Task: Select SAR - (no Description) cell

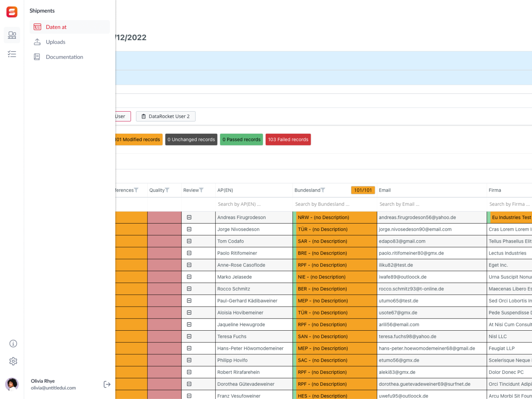Action: tap(335, 241)
